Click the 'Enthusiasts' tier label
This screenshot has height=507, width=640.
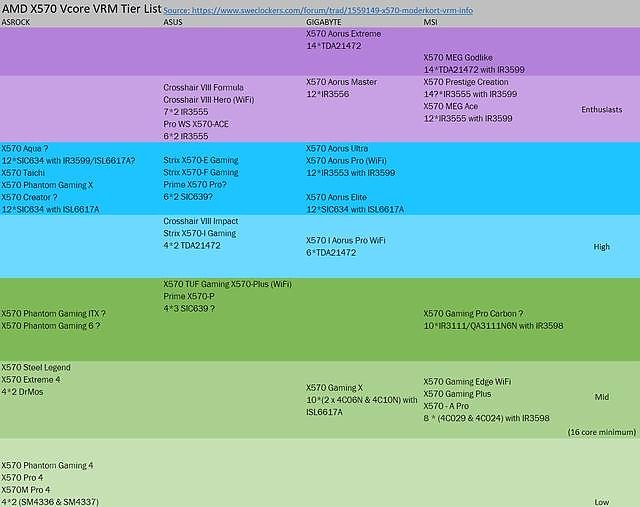(602, 109)
